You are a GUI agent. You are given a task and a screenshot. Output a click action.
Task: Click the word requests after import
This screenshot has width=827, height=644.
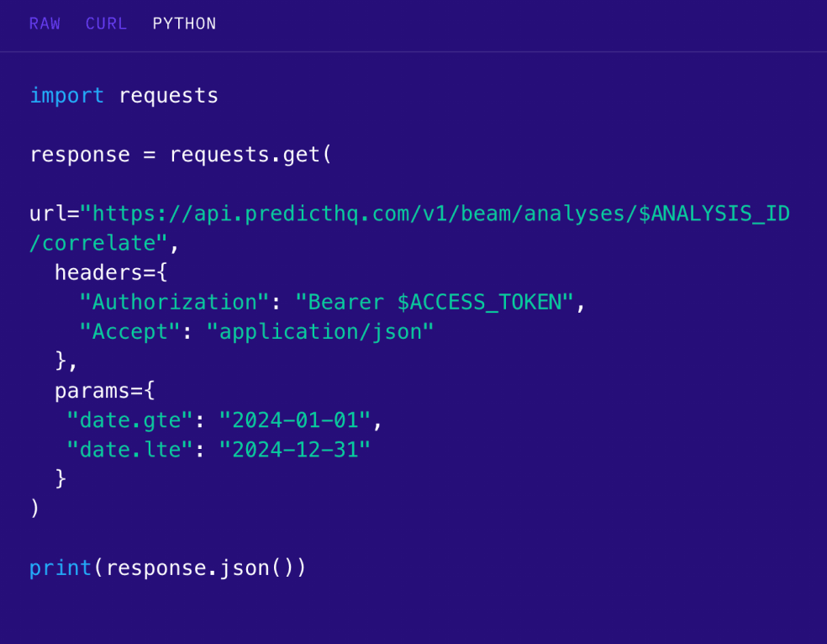coord(168,96)
